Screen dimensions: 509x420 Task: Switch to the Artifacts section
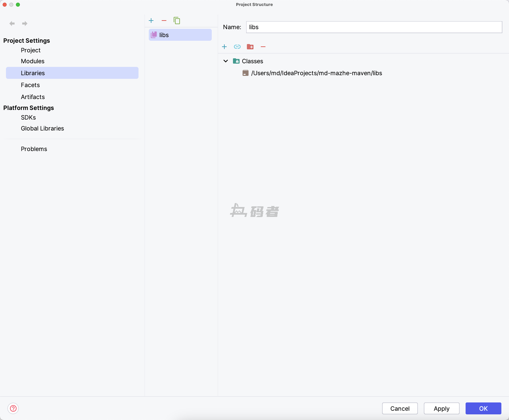32,97
